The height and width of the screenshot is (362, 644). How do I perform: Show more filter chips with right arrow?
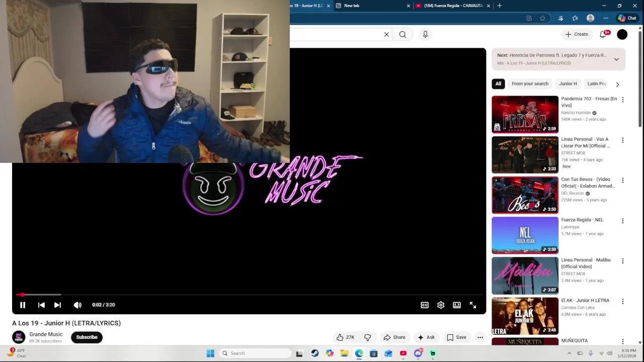tap(617, 84)
